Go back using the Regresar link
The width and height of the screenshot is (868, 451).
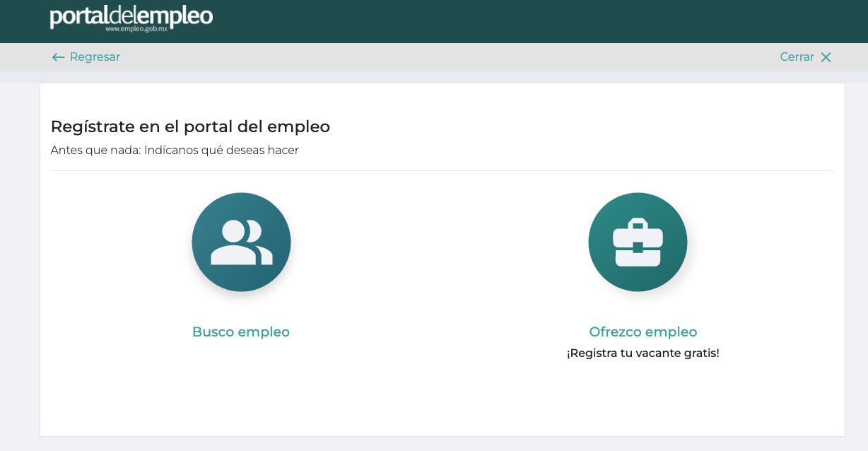[95, 57]
